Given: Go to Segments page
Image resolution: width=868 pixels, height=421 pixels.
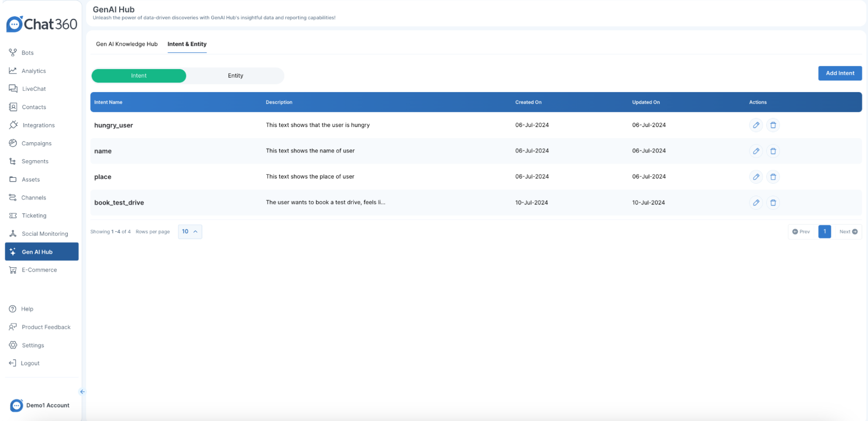Looking at the screenshot, I should (x=35, y=161).
